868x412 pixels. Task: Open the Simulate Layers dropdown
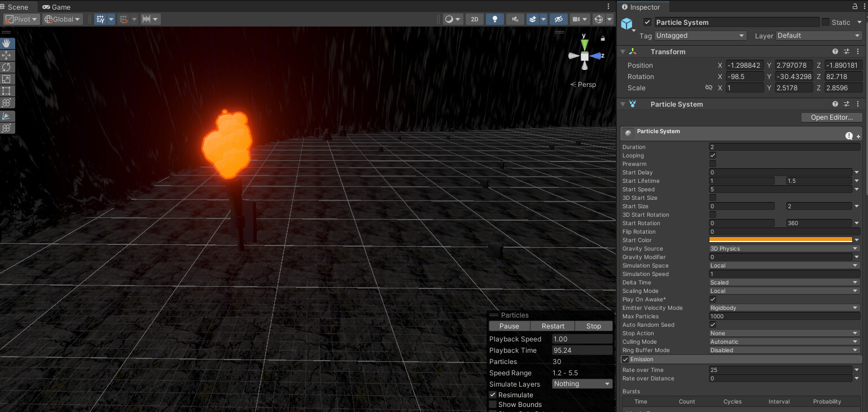(x=581, y=384)
